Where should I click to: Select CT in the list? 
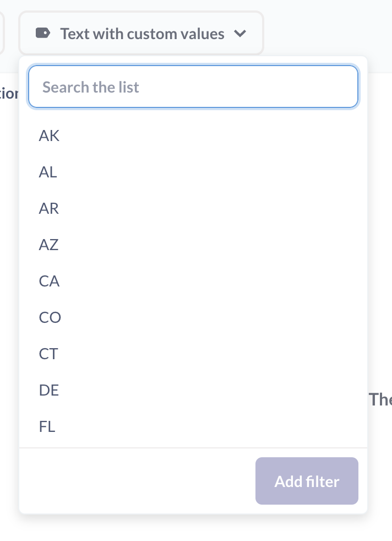pos(48,354)
